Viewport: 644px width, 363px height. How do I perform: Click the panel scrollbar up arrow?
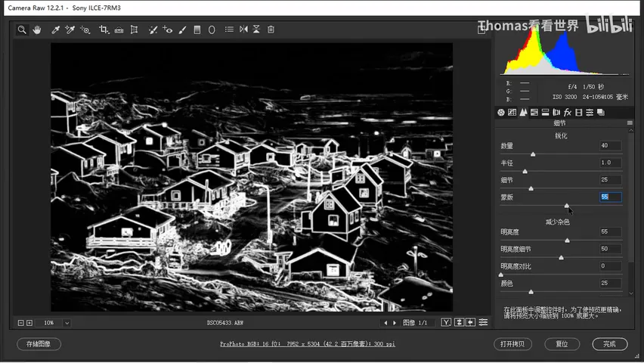pyautogui.click(x=631, y=131)
